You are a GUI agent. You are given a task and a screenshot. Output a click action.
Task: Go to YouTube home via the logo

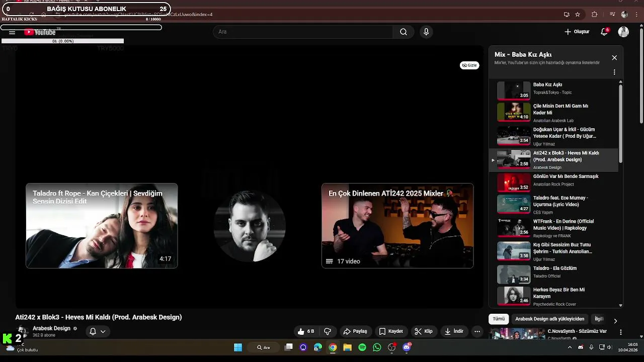tap(40, 32)
